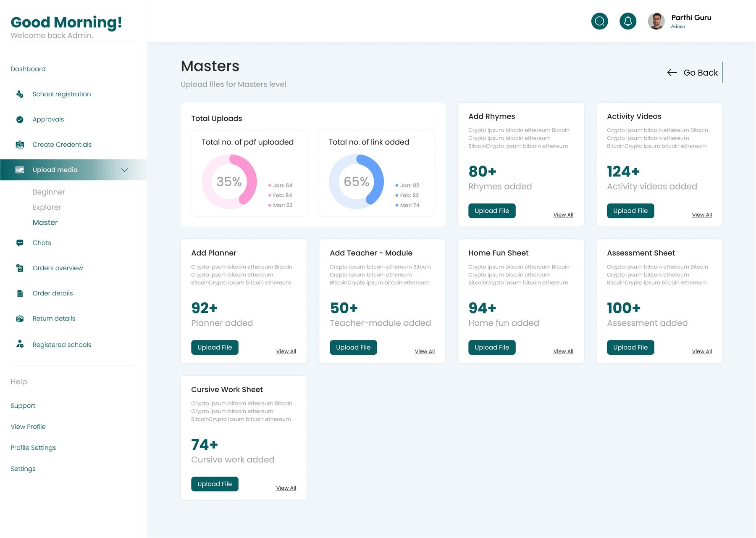Select the Explorer submenu item

click(47, 207)
